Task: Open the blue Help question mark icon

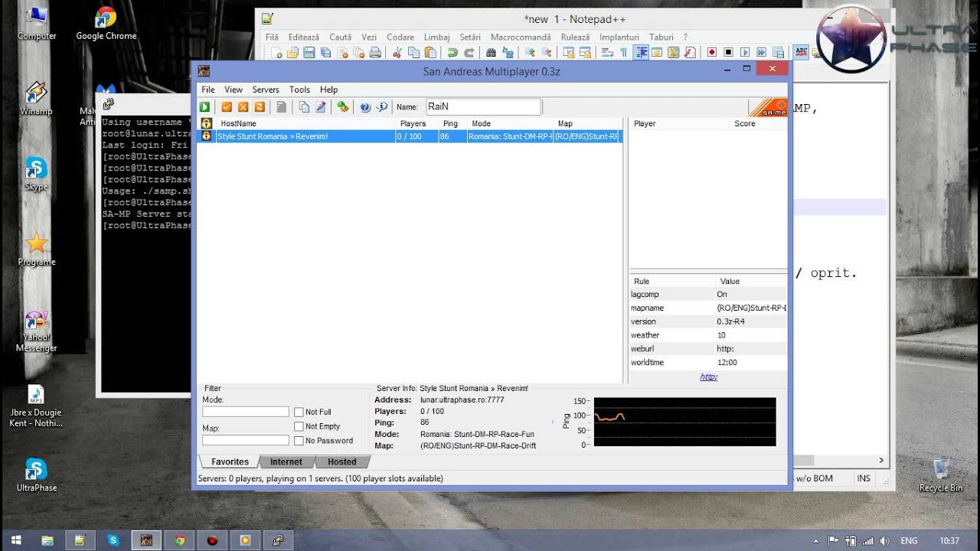Action: 365,107
